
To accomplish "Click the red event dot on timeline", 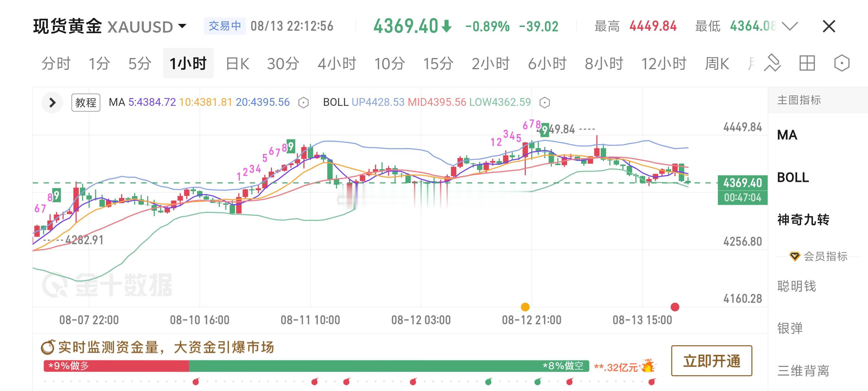I will [675, 307].
